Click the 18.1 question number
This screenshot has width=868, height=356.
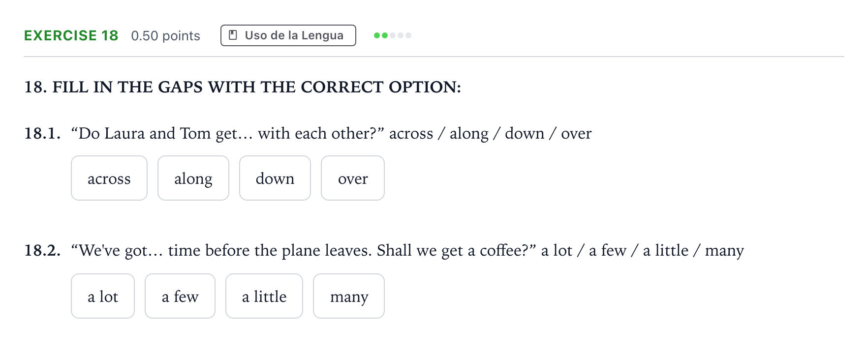(43, 133)
